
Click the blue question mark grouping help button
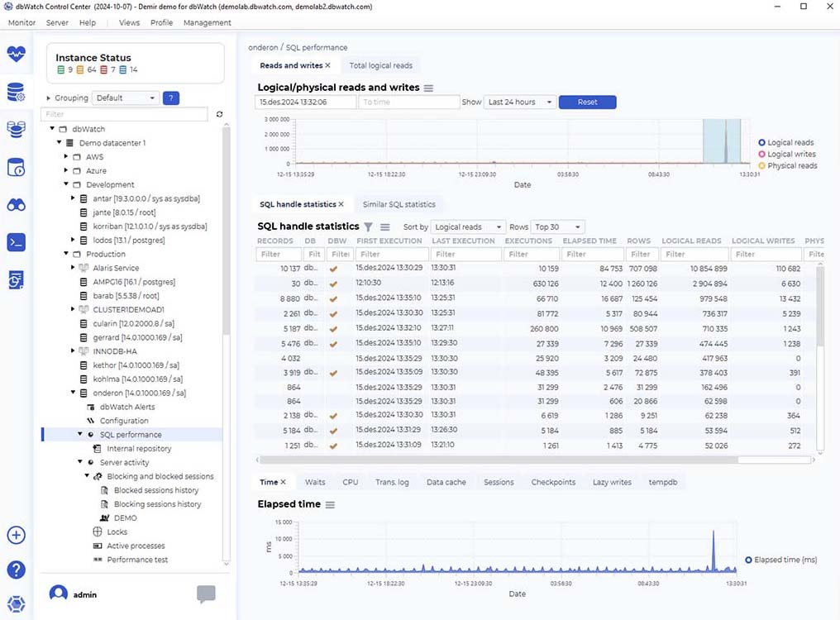click(x=171, y=98)
